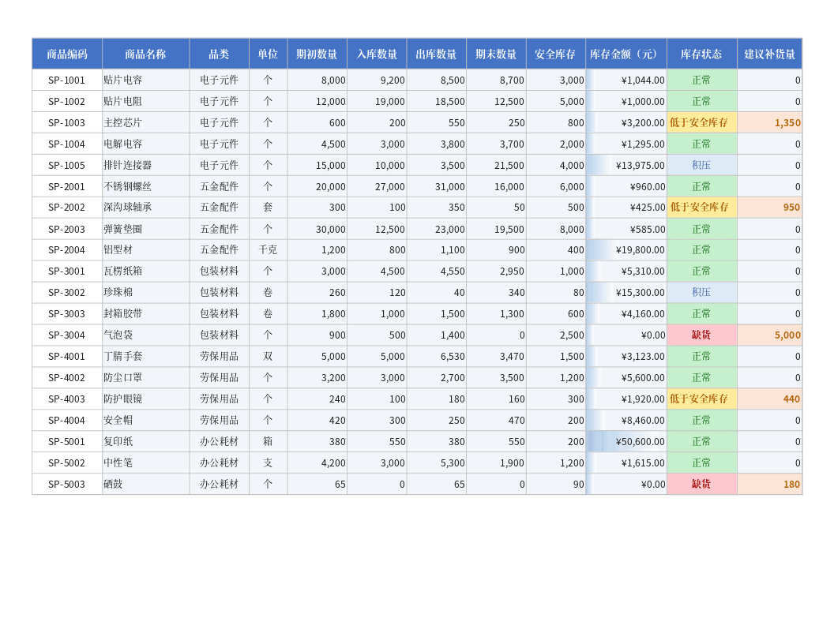Screen dimensions: 834x644
Task: Select the ¥15,300.00 amount cell
Action: click(626, 292)
